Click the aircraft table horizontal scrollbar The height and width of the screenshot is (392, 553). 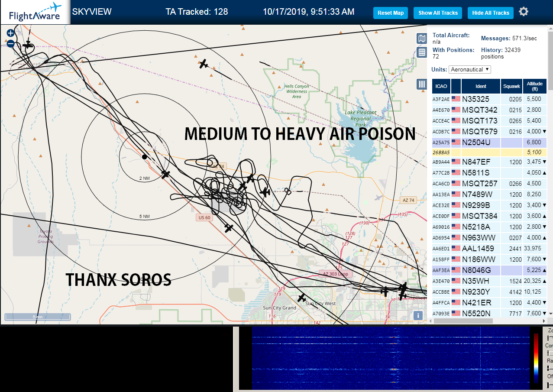coord(463,321)
